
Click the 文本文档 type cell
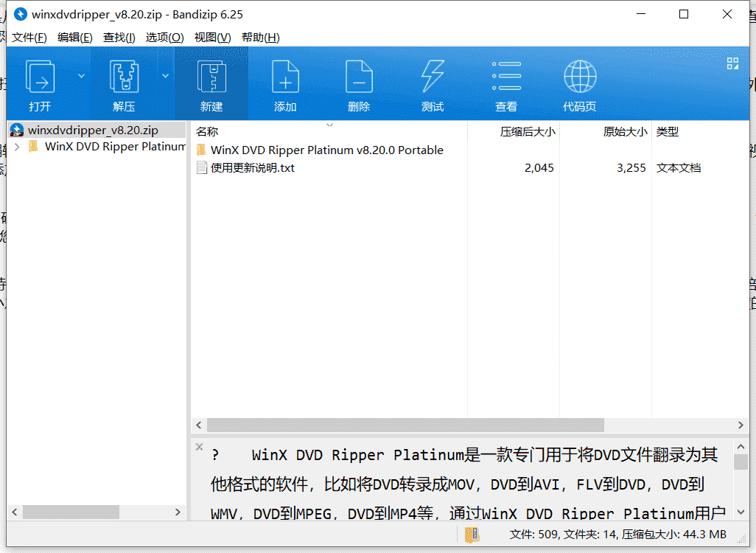[x=679, y=168]
